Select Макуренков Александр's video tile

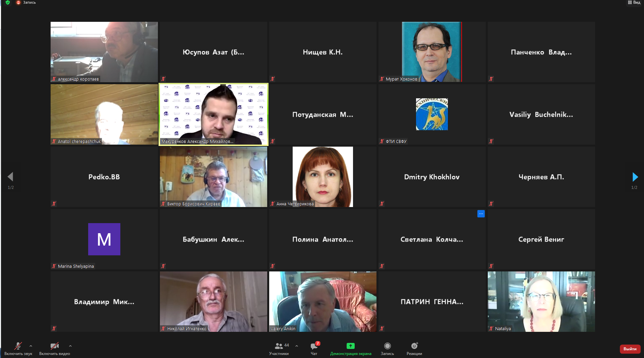tap(214, 114)
